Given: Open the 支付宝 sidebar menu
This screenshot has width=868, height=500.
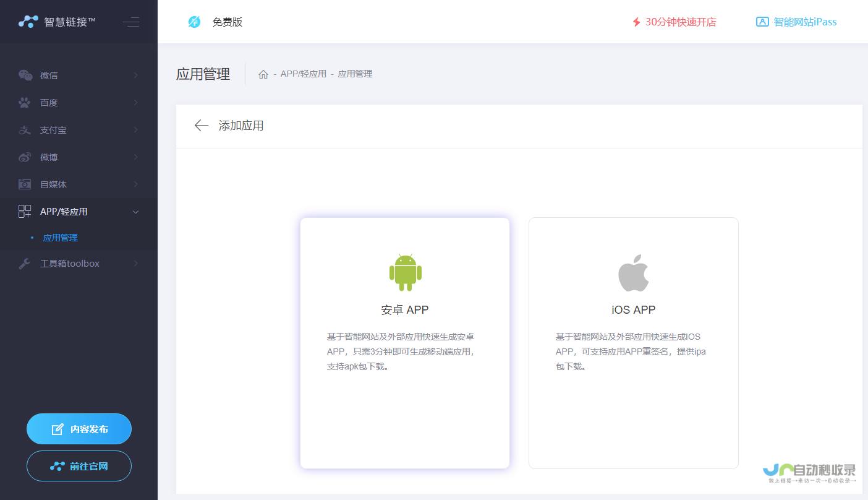Looking at the screenshot, I should pos(79,130).
